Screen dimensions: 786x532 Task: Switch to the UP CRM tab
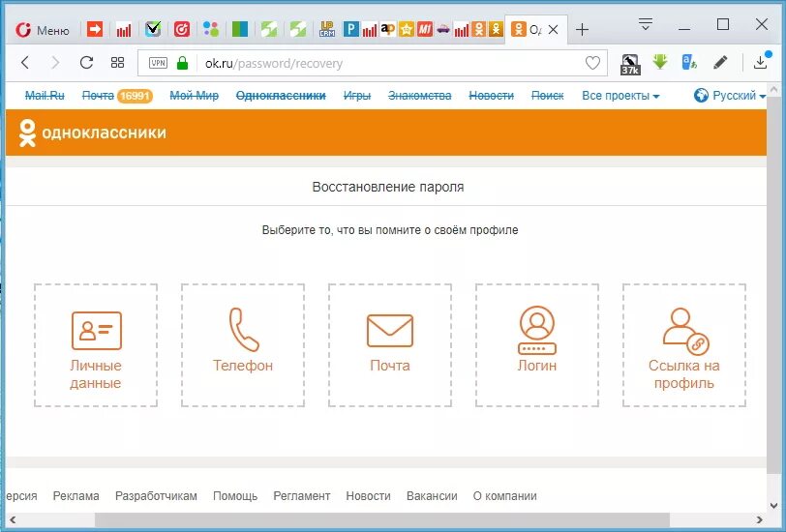tap(327, 30)
